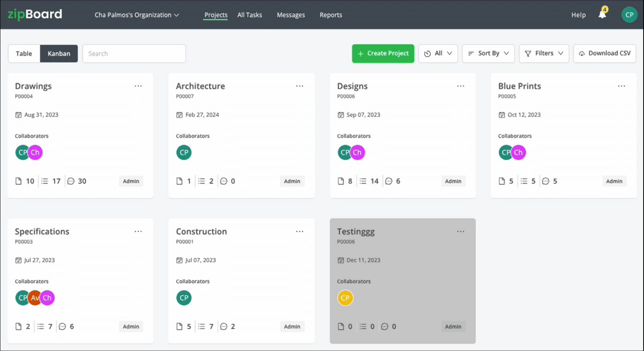Open the Help link
644x351 pixels.
tap(578, 14)
